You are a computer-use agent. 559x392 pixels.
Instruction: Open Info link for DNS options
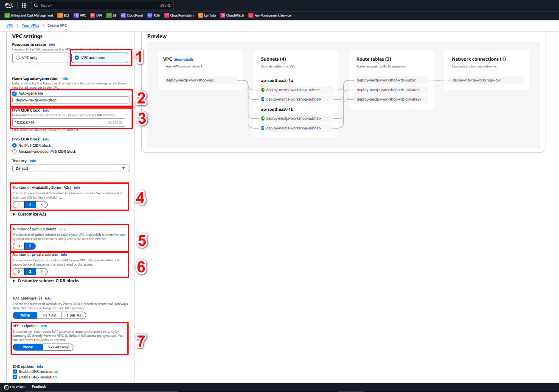coord(40,367)
